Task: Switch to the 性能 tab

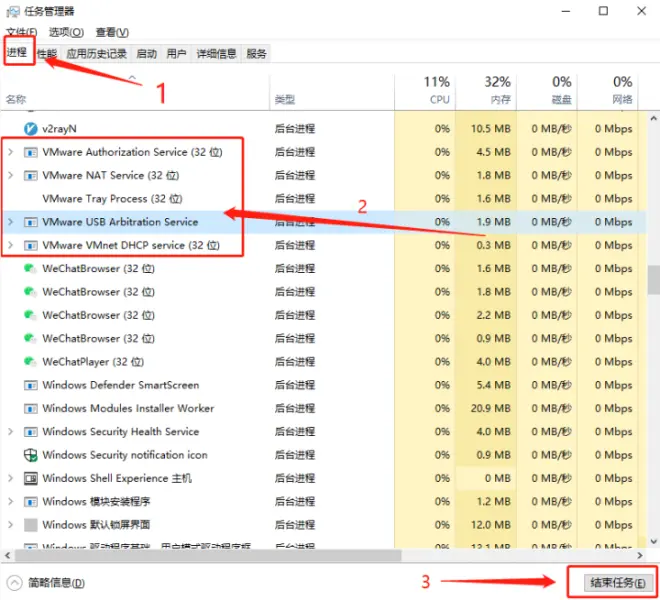Action: (x=47, y=53)
